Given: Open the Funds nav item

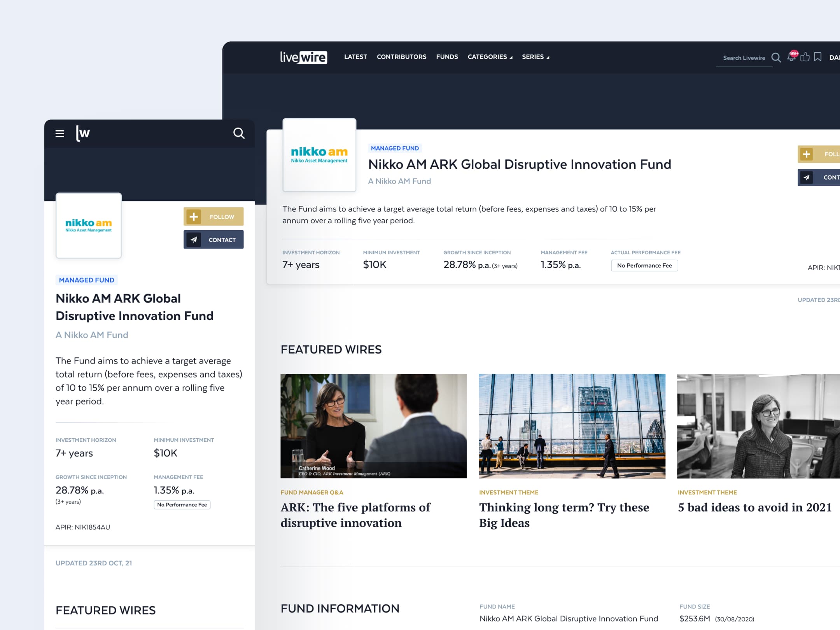Looking at the screenshot, I should 447,57.
